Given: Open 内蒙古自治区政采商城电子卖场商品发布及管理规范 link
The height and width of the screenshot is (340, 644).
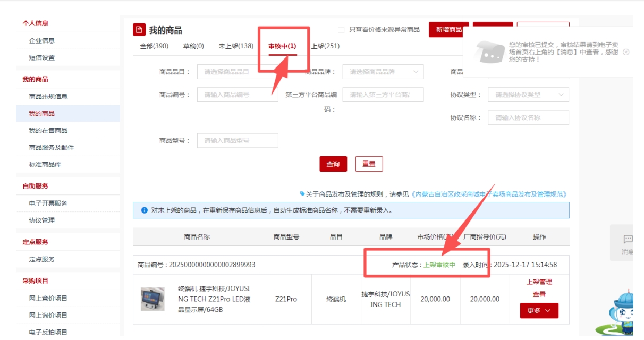Looking at the screenshot, I should coord(489,194).
